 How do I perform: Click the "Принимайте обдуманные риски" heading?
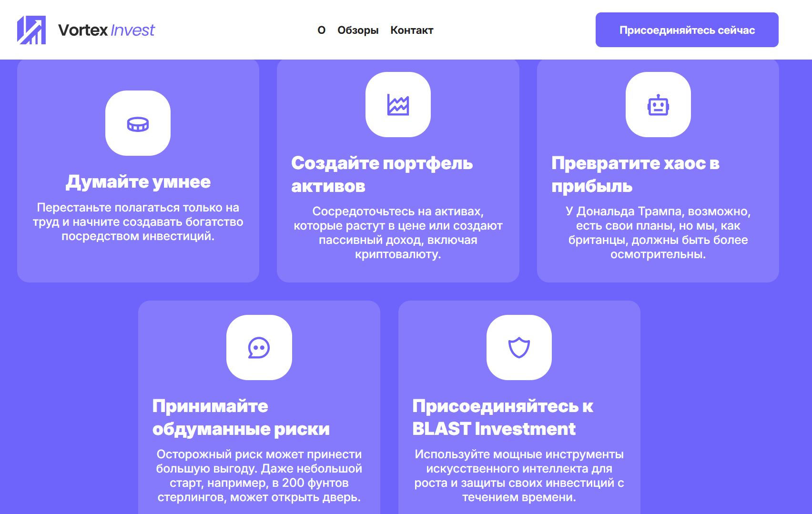tap(241, 417)
